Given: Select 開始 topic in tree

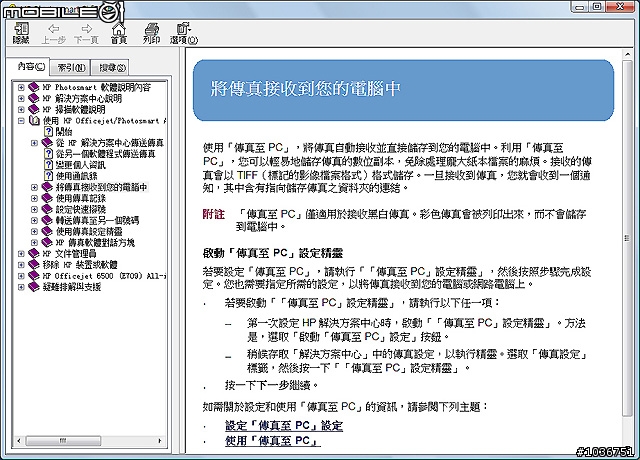Looking at the screenshot, I should click(x=64, y=132).
